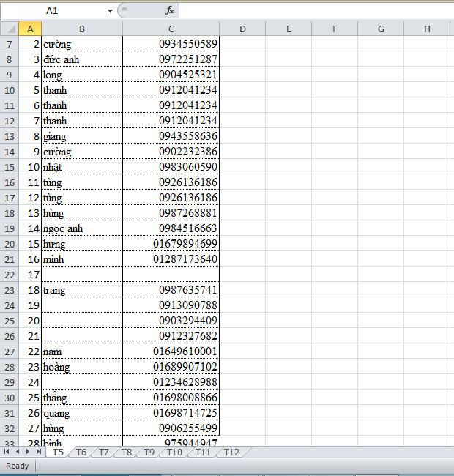The image size is (454, 476).
Task: Switch to the T10 sheet tab
Action: click(x=174, y=453)
